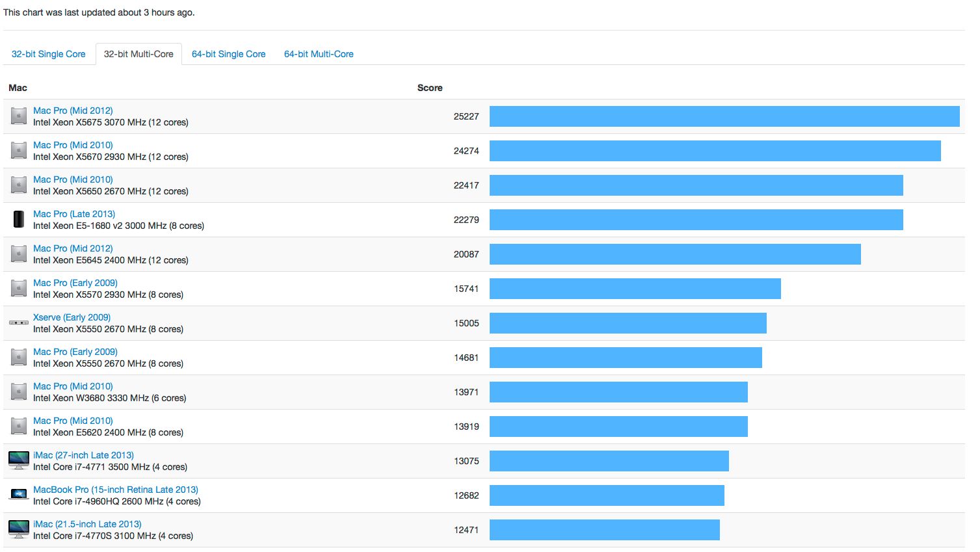The width and height of the screenshot is (980, 552).
Task: Click the score value 22417
Action: [x=466, y=185]
